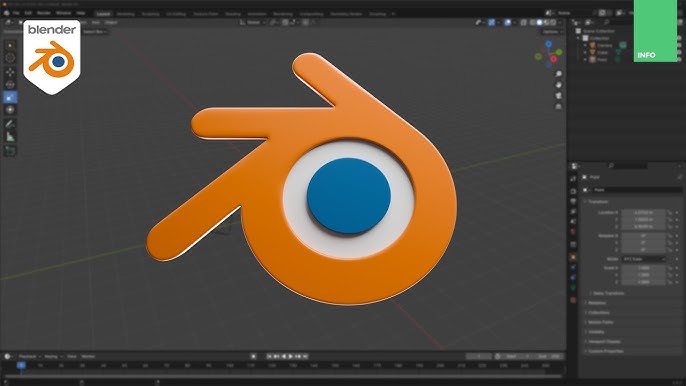The image size is (686, 386).
Task: Open the Output properties tab
Action: tap(574, 201)
